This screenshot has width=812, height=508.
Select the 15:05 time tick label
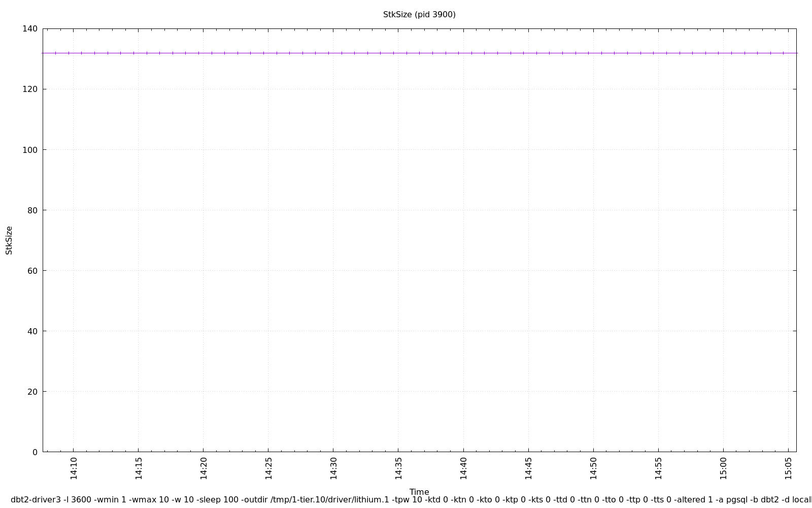click(x=788, y=468)
